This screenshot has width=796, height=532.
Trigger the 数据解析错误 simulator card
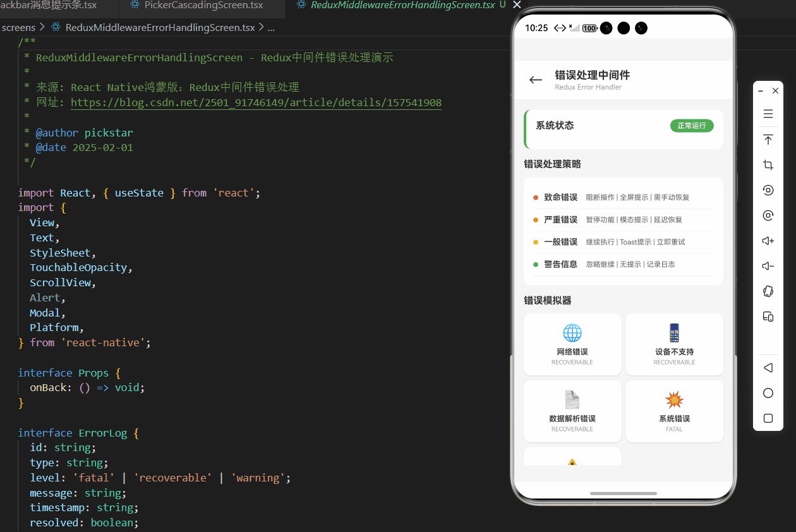point(572,411)
